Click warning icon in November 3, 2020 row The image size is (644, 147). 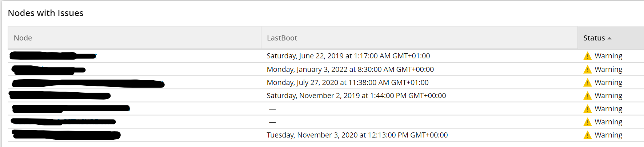[x=587, y=135]
